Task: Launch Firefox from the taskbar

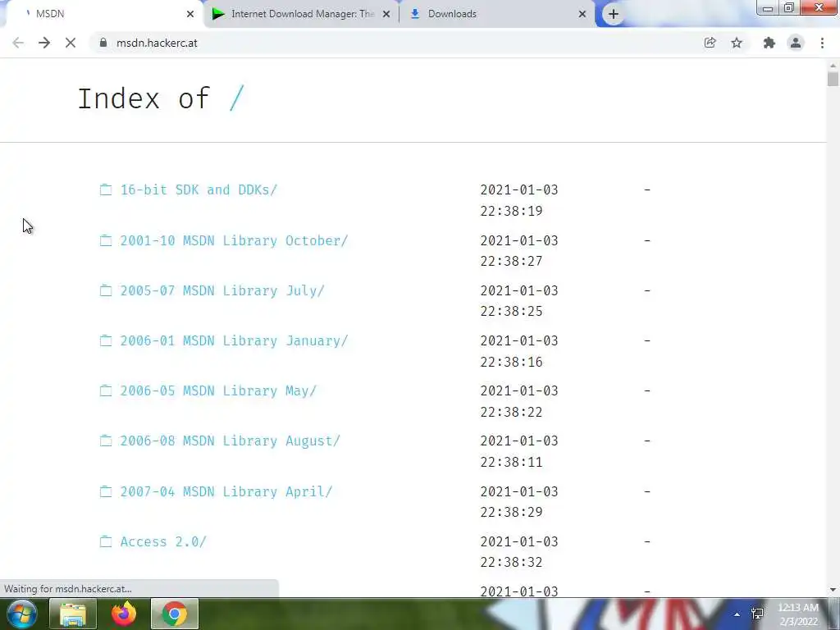Action: [124, 614]
